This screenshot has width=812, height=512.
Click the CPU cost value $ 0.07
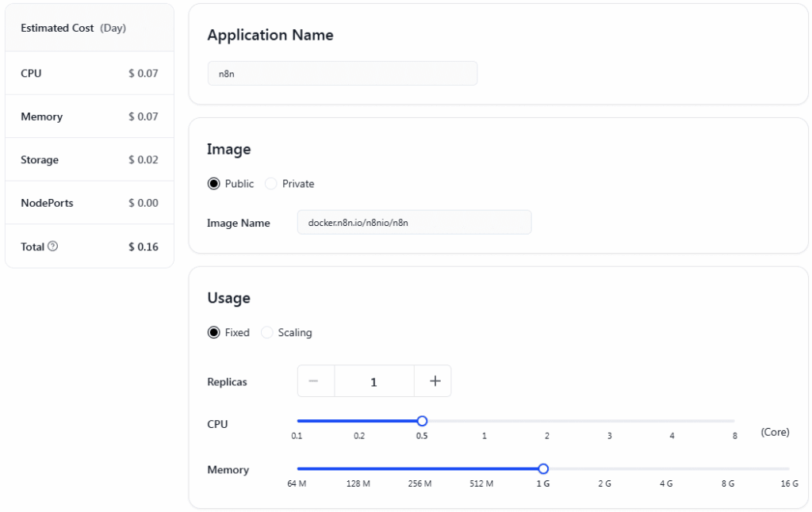tap(144, 73)
